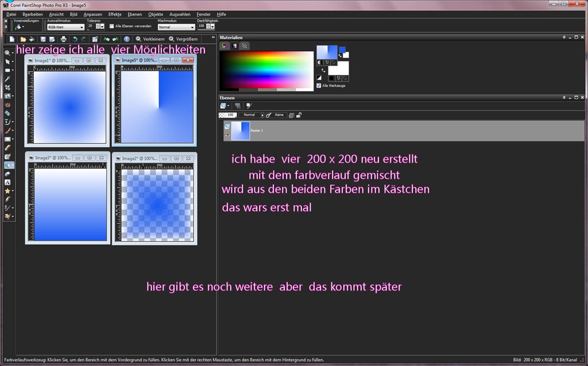Select the Paint Brush tool
588x366 pixels.
click(7, 131)
